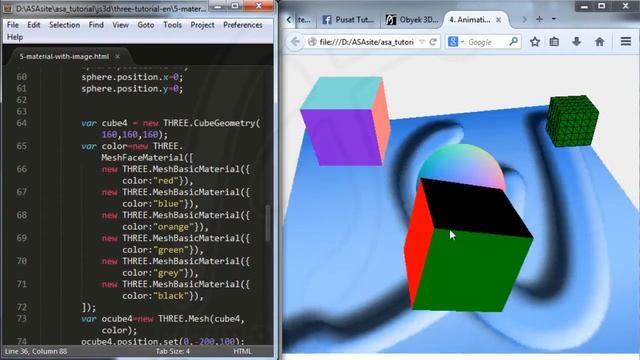The width and height of the screenshot is (640, 360).
Task: Open the Tools menu
Action: click(x=172, y=25)
